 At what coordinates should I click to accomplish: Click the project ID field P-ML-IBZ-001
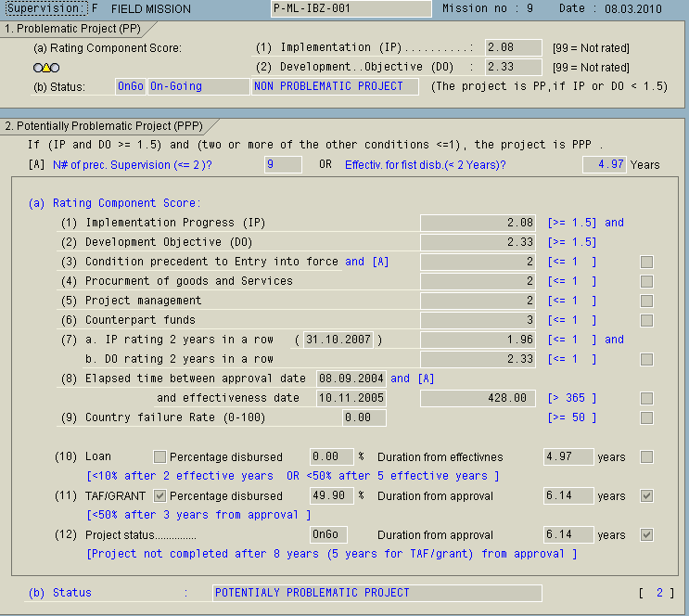(351, 8)
